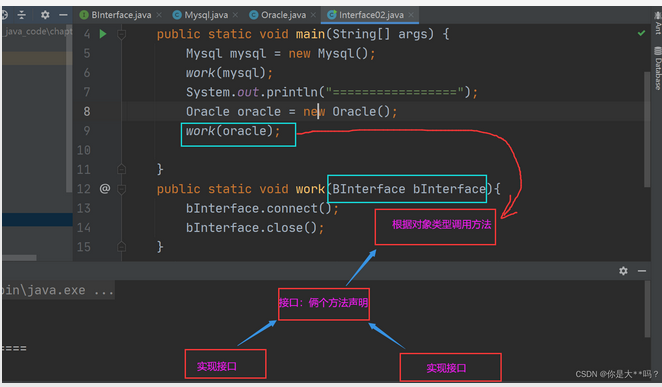662x387 pixels.
Task: Collapse the main method fold on line 4
Action: pyautogui.click(x=121, y=34)
